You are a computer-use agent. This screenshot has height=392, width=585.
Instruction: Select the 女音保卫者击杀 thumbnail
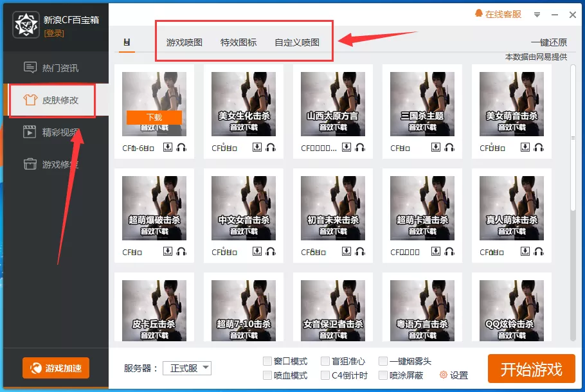click(333, 310)
